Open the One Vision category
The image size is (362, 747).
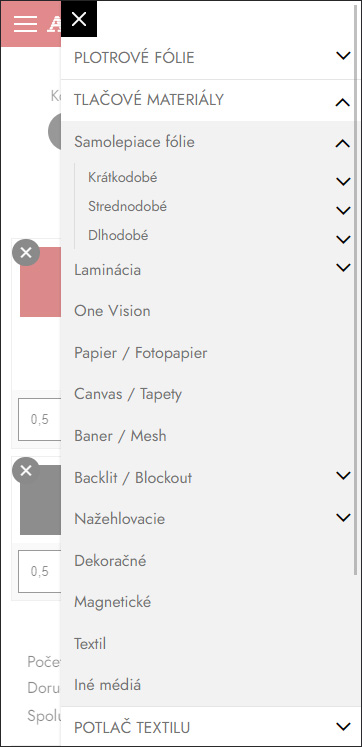112,311
